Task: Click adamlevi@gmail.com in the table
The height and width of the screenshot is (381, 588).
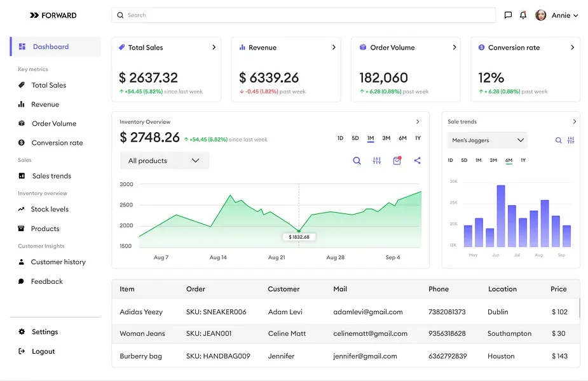Action: (x=368, y=312)
